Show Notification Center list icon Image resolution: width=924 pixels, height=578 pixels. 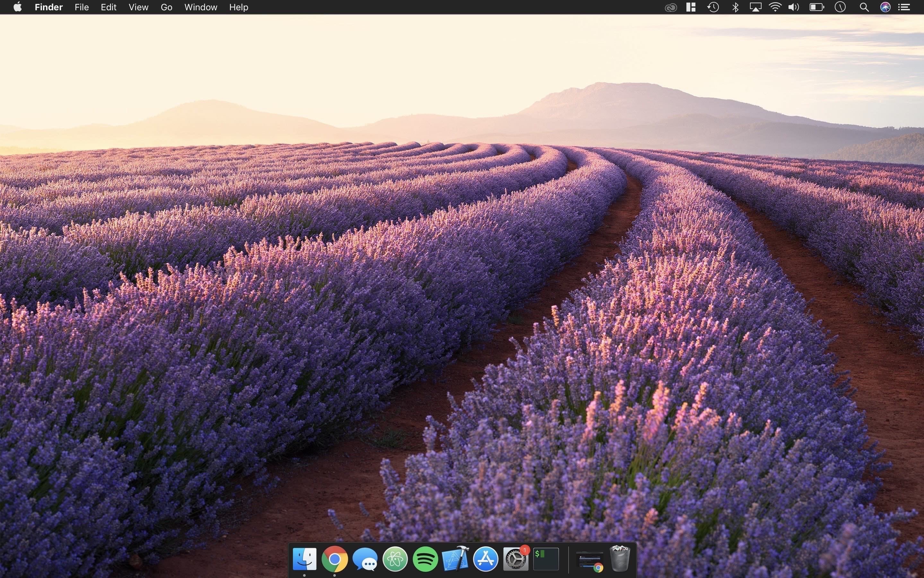tap(904, 7)
